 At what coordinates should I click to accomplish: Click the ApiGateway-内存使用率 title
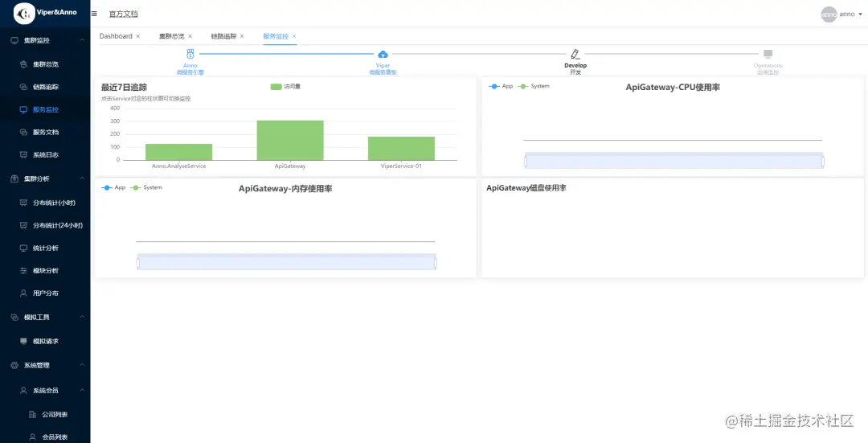285,189
